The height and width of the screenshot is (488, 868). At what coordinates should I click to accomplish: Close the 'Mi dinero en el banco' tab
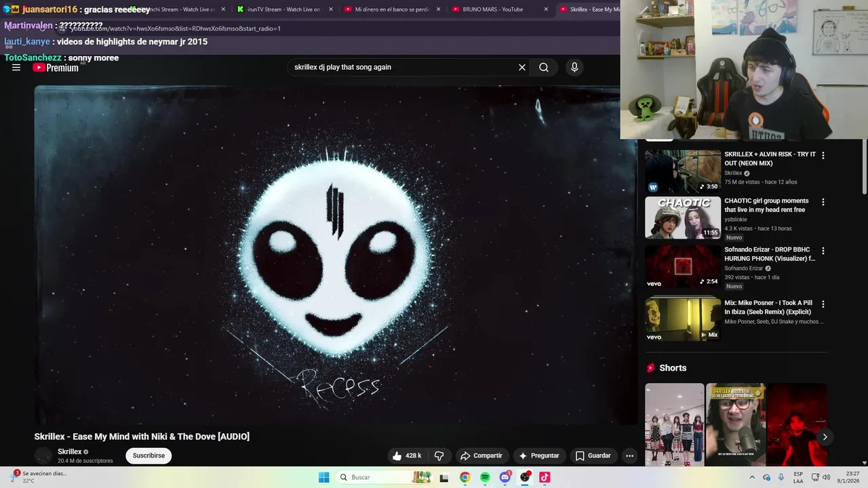pyautogui.click(x=438, y=9)
